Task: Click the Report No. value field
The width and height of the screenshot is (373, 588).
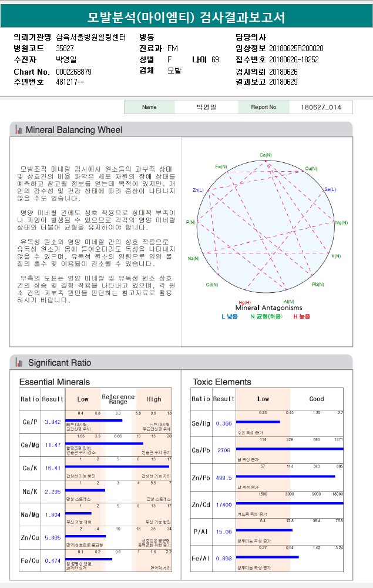Action: 321,107
